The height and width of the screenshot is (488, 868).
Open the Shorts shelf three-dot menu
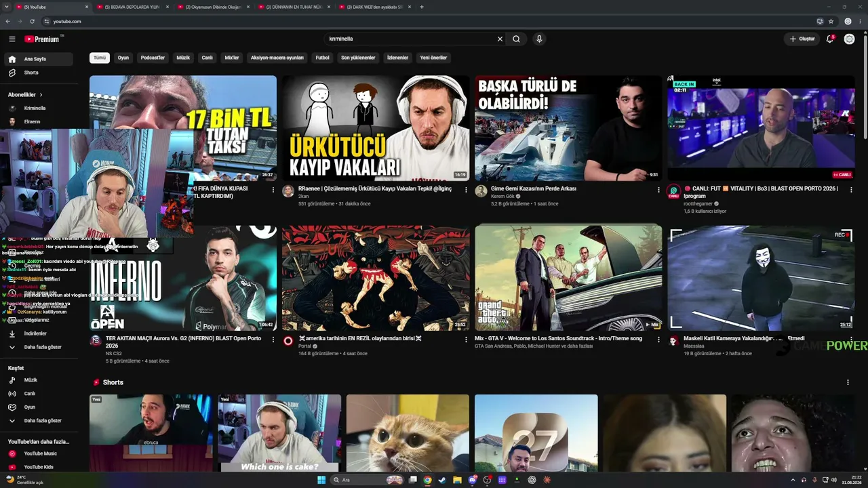tap(848, 382)
